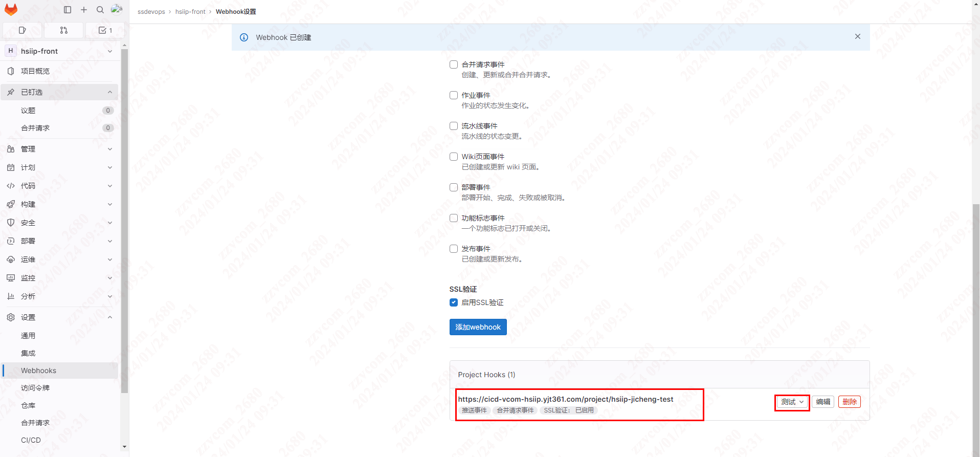
Task: Click the webhook URL hsiip-jicheng-test
Action: (x=566, y=399)
